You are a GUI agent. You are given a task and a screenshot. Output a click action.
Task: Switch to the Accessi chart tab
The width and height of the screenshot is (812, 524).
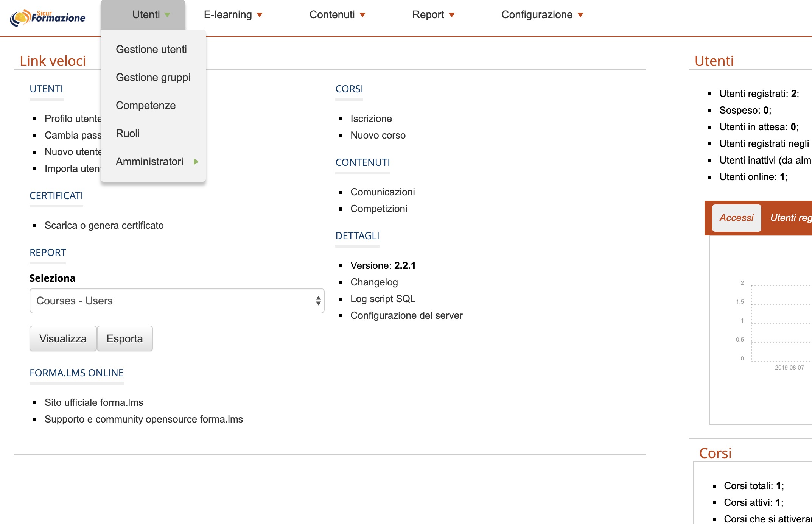pyautogui.click(x=736, y=218)
